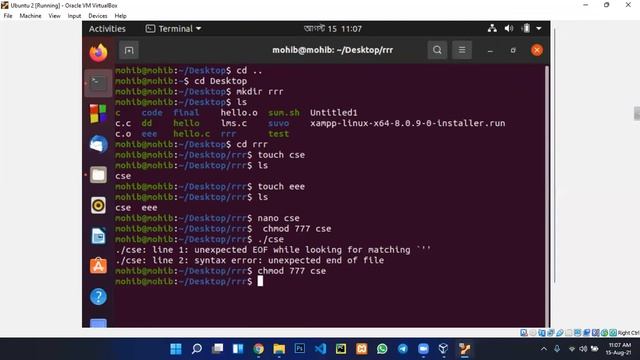Image resolution: width=640 pixels, height=360 pixels.
Task: Open VirtualBox Manager from the taskbar
Action: 444,349
